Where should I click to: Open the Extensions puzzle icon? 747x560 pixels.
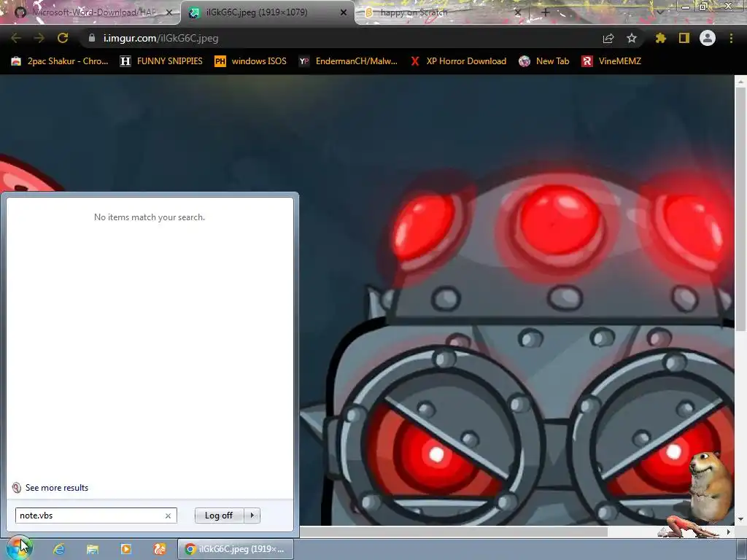pos(660,38)
